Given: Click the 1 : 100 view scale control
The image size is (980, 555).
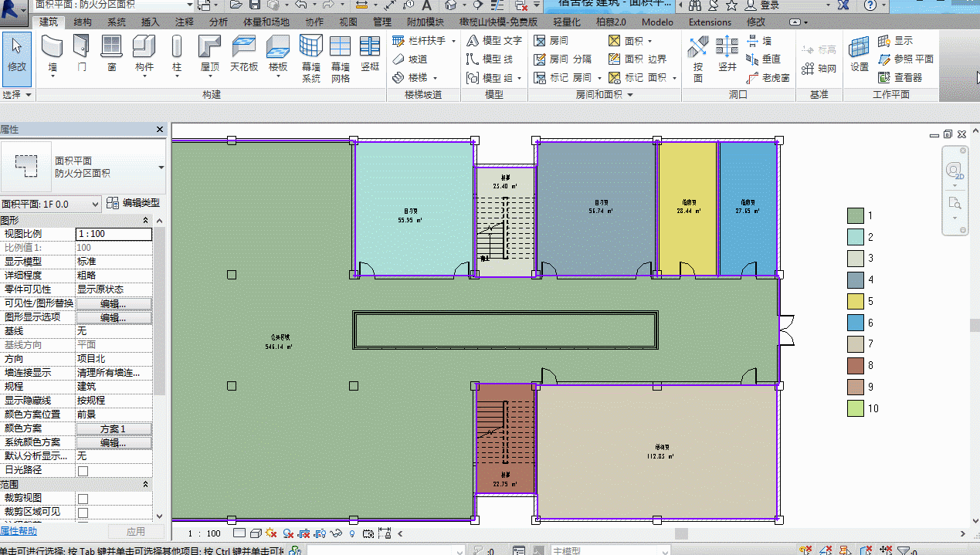Looking at the screenshot, I should (205, 533).
